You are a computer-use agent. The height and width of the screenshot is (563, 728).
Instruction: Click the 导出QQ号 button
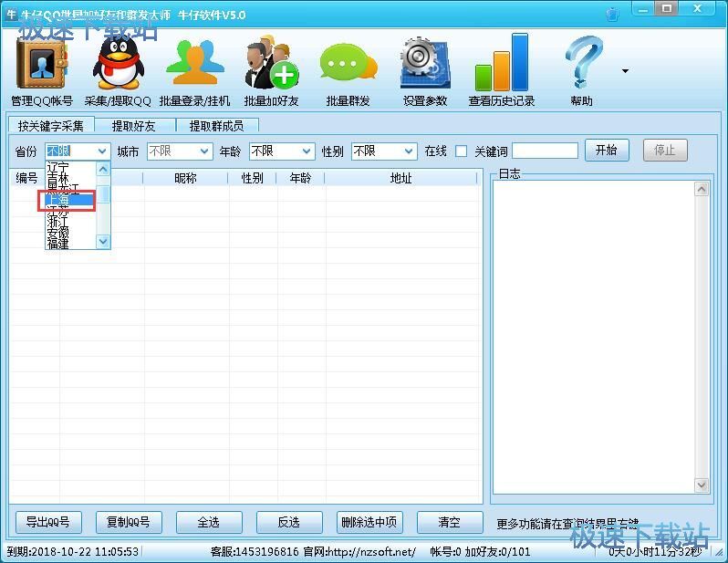(x=48, y=522)
